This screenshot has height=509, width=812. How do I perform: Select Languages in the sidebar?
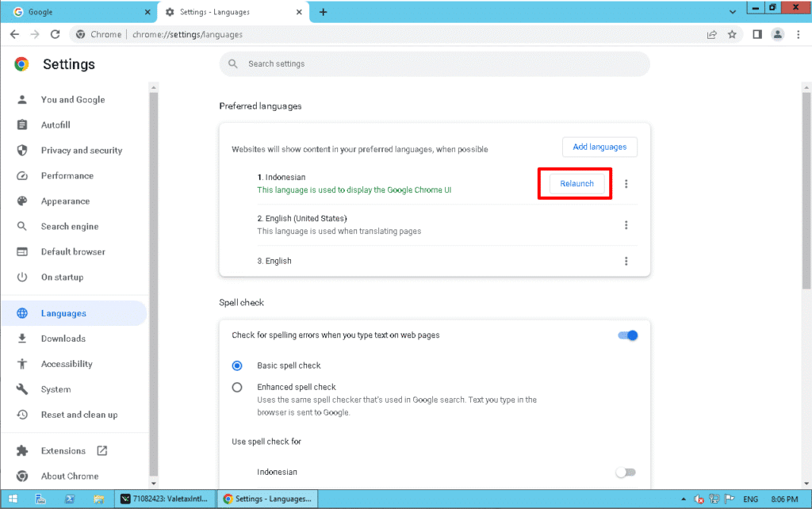75,313
